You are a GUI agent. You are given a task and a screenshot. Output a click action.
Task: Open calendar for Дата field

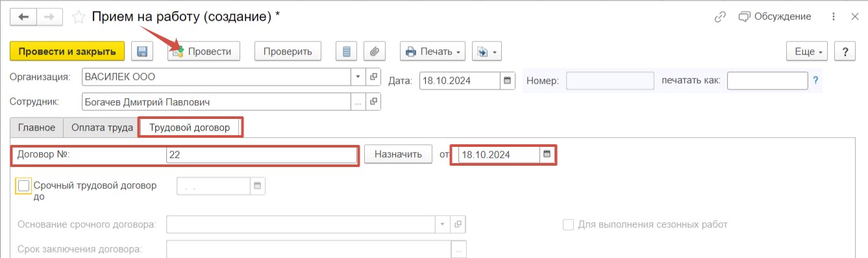508,81
